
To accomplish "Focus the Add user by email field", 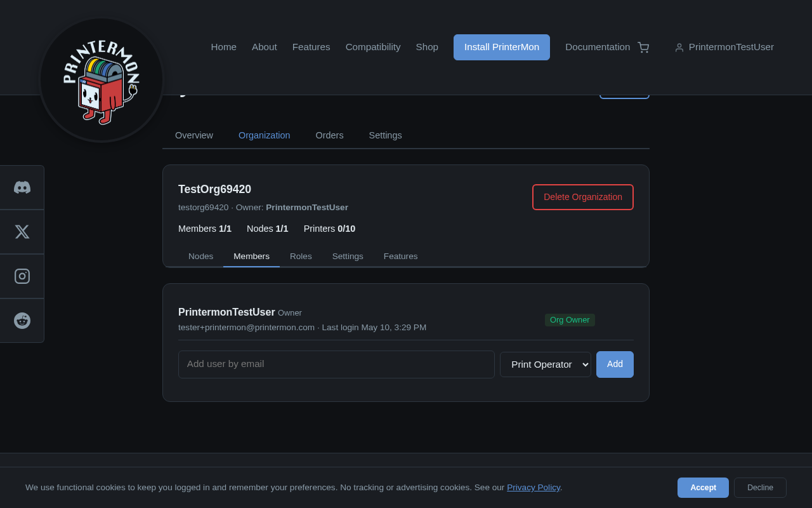I will click(x=336, y=364).
